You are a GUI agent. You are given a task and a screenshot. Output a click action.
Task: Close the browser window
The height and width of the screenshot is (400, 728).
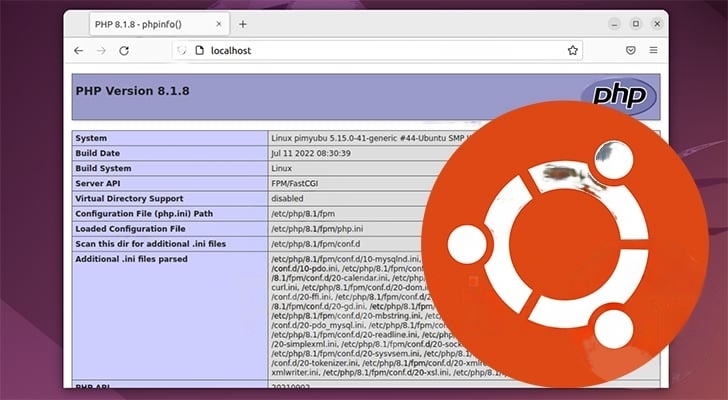[x=657, y=24]
